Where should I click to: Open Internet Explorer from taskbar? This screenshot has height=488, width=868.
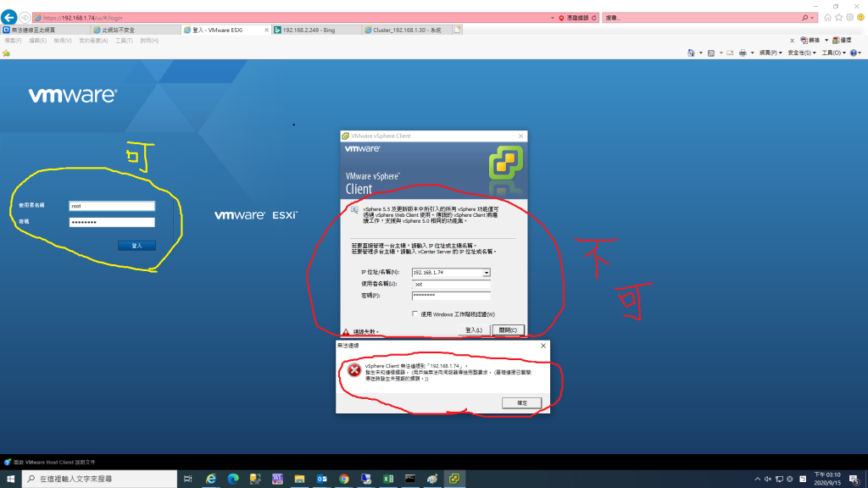211,479
